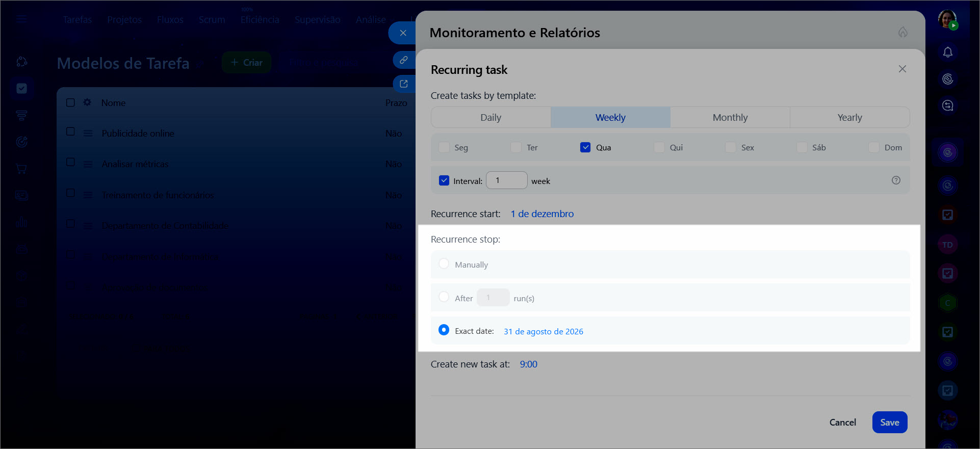Switch to the Daily tab

click(x=491, y=118)
